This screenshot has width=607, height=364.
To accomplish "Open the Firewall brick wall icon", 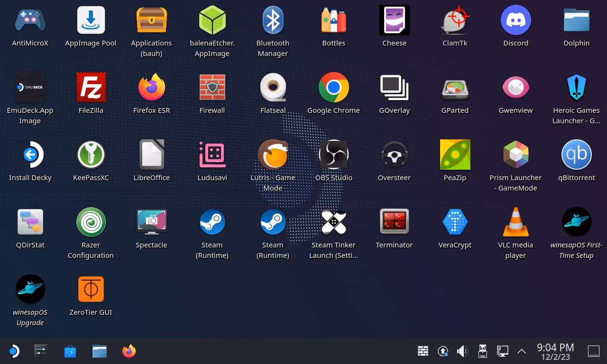I will (x=212, y=87).
